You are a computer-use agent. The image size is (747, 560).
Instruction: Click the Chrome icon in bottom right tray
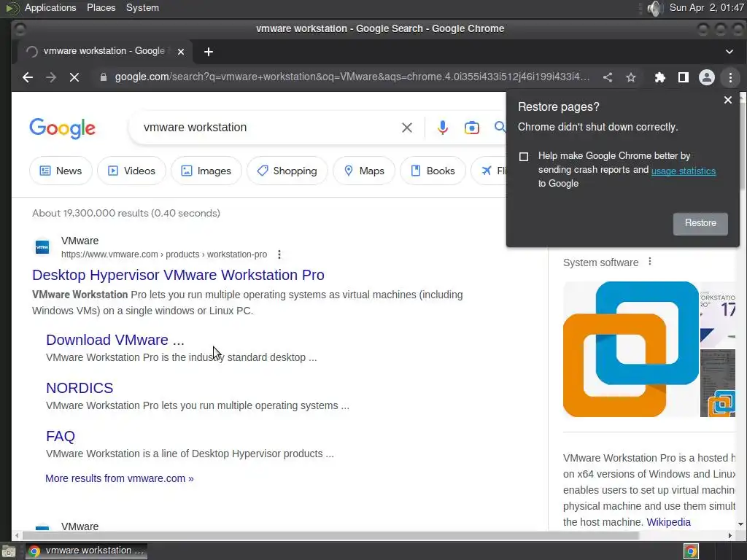point(691,551)
